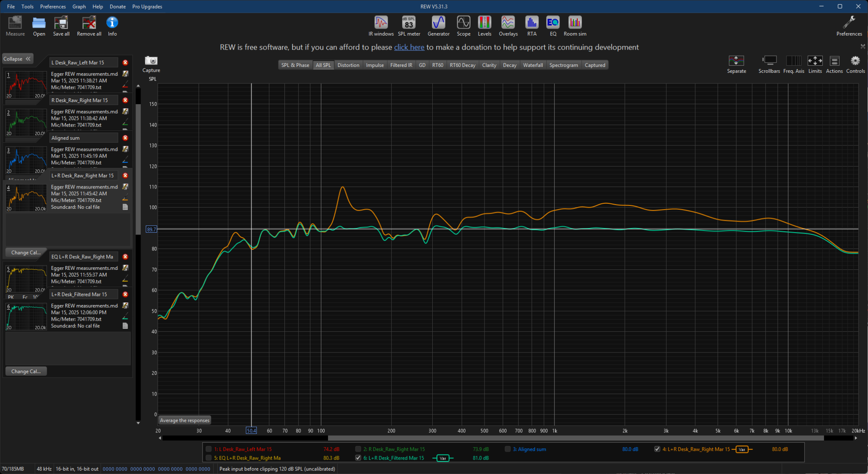868x474 pixels.
Task: Select thumbnail of measurement 5 EQ L+R
Action: coord(26,279)
